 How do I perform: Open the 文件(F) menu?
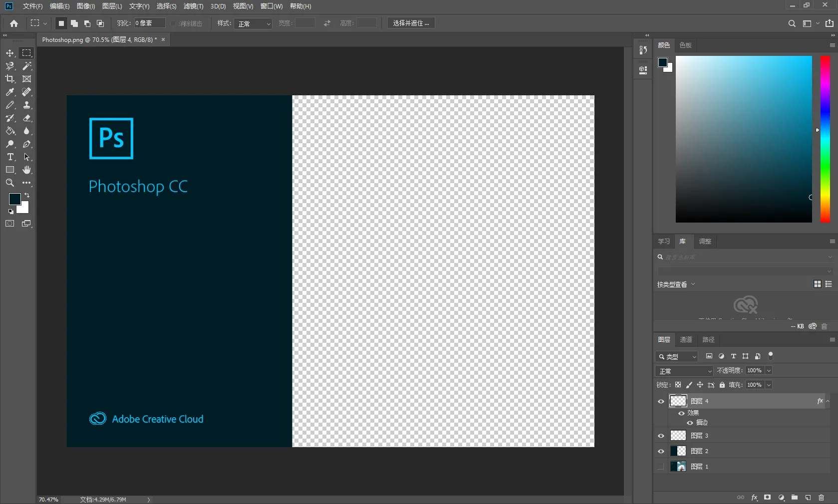click(32, 6)
